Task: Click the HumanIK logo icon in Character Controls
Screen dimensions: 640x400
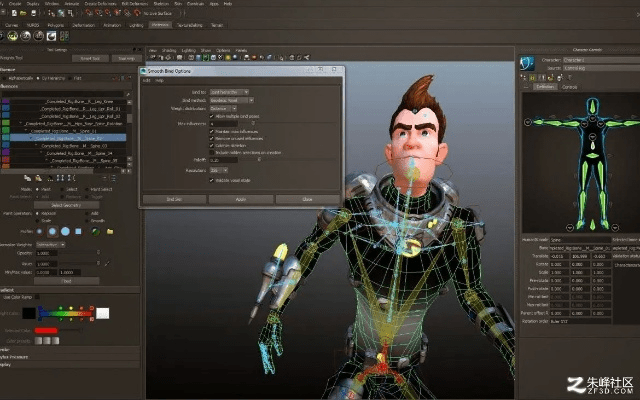Action: [528, 64]
